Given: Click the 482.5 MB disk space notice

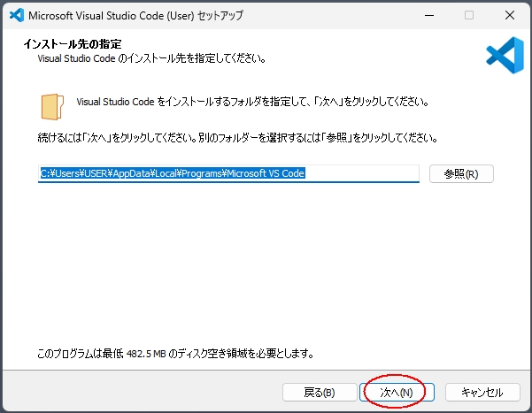Looking at the screenshot, I should [175, 354].
